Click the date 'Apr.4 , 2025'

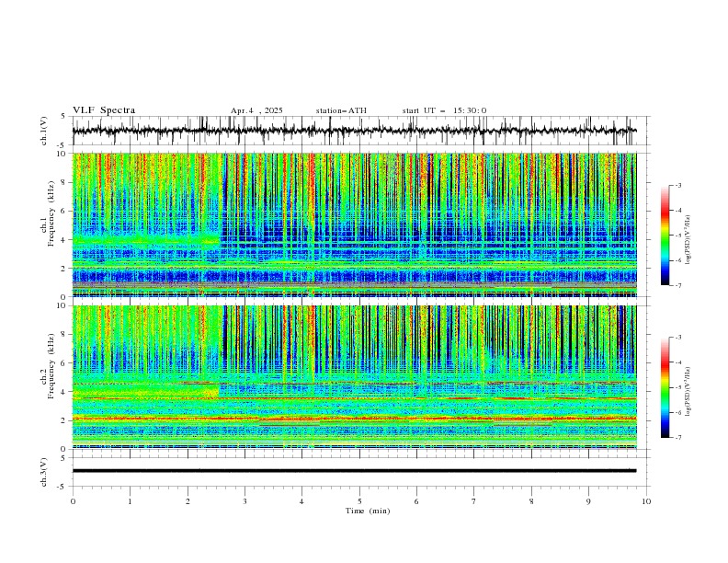[256, 110]
